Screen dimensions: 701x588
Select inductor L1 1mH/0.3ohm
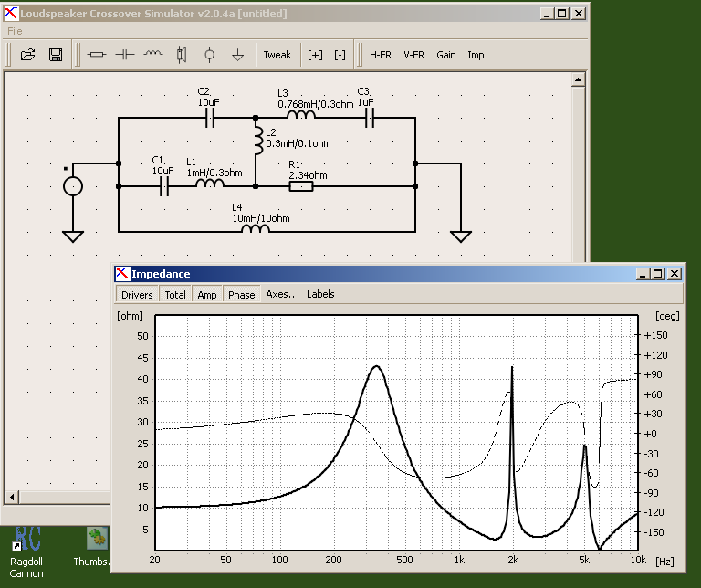(210, 184)
